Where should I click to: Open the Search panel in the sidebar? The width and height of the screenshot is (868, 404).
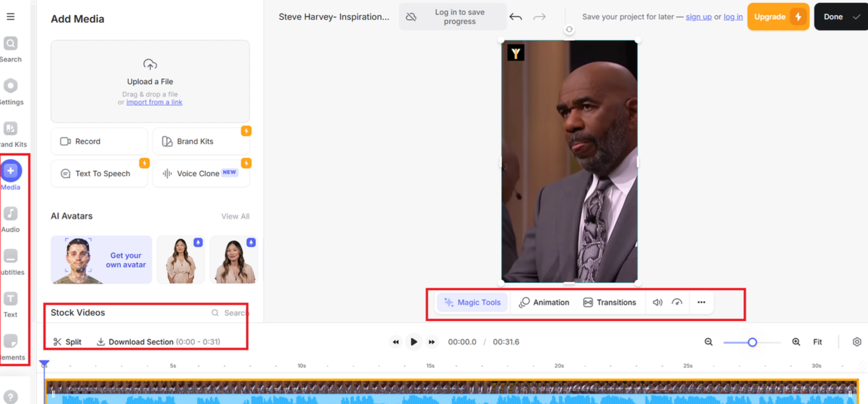pyautogui.click(x=11, y=48)
